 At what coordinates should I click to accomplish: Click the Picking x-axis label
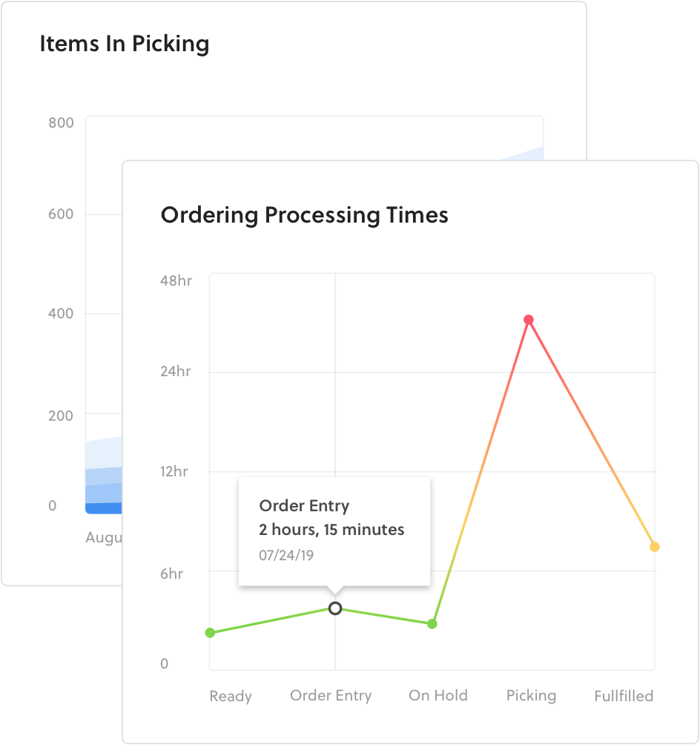pos(531,695)
